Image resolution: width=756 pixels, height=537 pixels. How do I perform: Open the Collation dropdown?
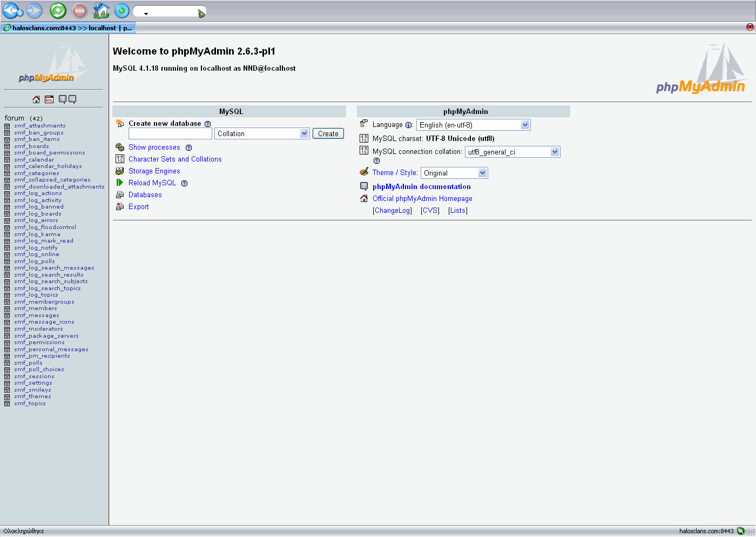tap(262, 133)
